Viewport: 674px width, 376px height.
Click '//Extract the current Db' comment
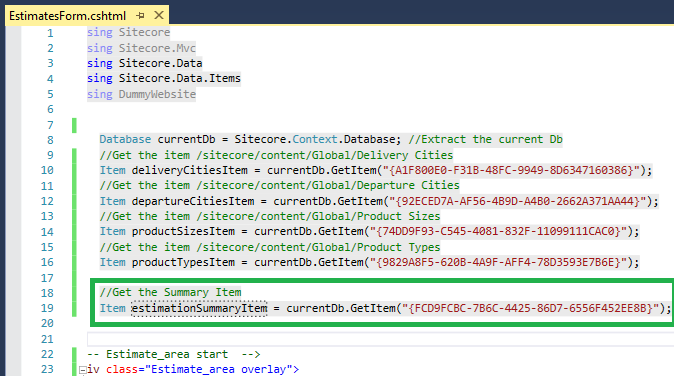(485, 140)
